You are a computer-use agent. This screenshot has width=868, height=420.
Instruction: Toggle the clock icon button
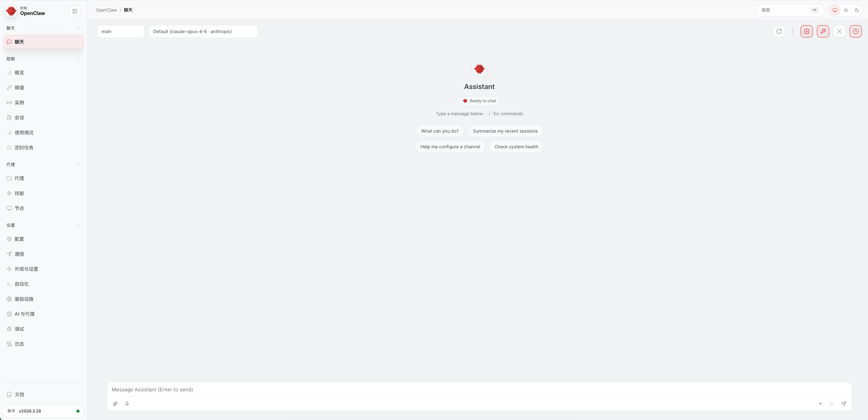[x=855, y=31]
